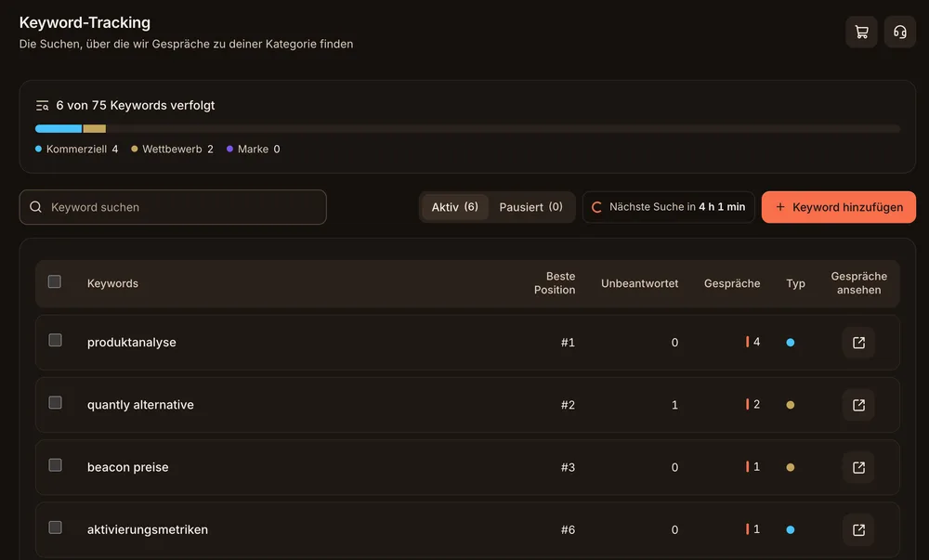Switch to the Aktiv (6) tab

tap(454, 207)
